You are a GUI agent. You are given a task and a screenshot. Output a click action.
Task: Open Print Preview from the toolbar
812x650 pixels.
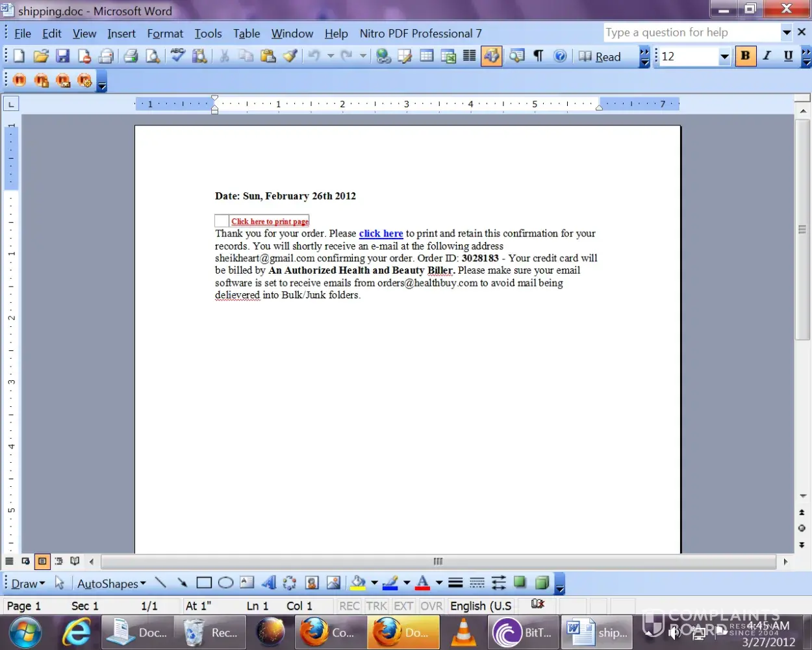(153, 57)
